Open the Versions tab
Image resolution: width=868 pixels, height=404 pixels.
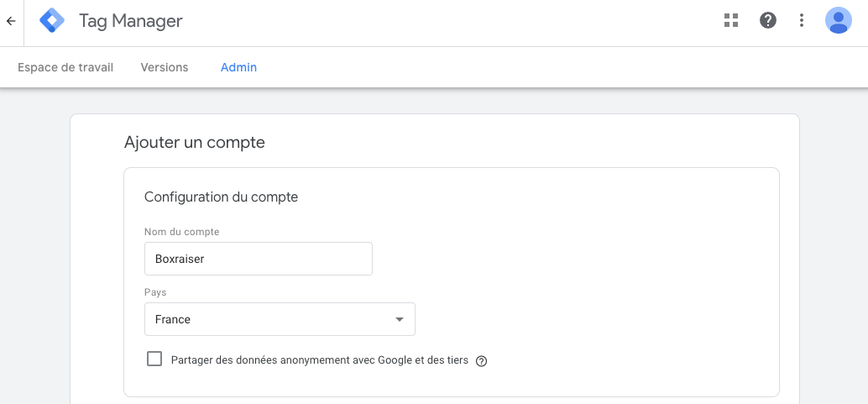click(x=165, y=67)
